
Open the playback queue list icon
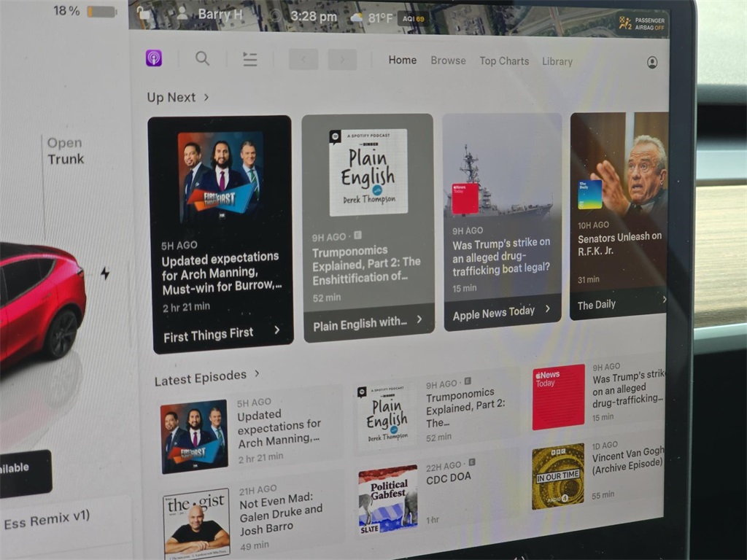click(x=250, y=59)
